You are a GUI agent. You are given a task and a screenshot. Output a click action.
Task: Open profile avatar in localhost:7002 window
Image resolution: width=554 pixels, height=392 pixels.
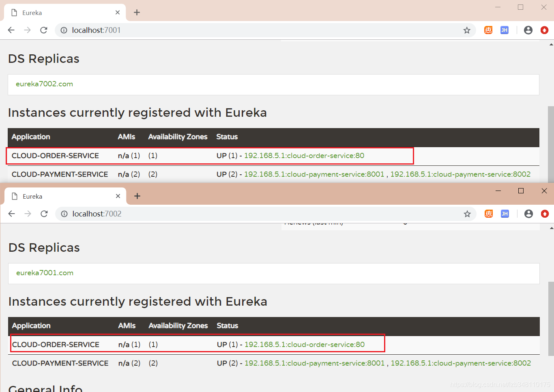(x=528, y=214)
